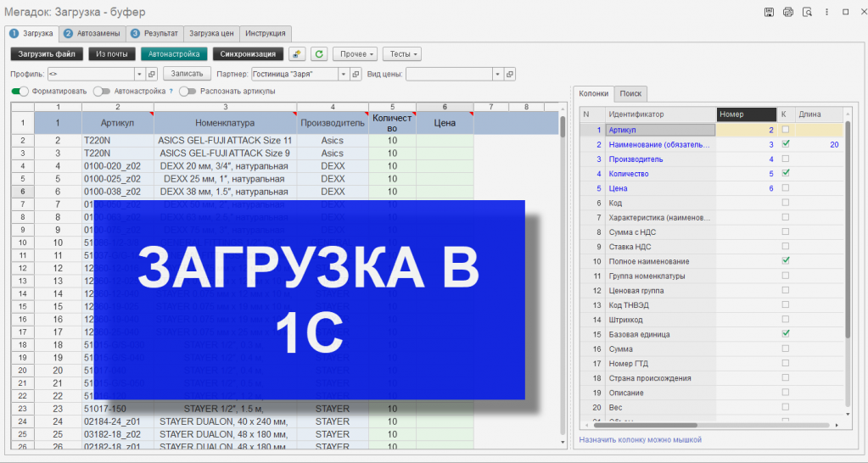868x463 pixels.
Task: Click the save diskette icon in title bar
Action: (x=769, y=12)
